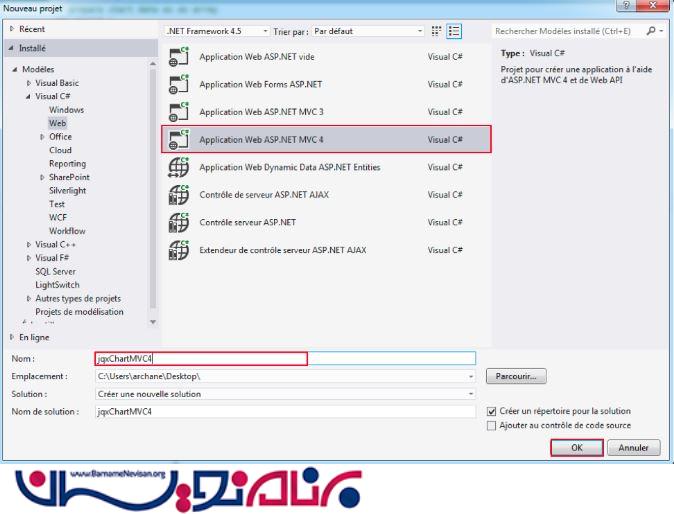The width and height of the screenshot is (674, 514).
Task: Switch to the list view layout icon
Action: pyautogui.click(x=483, y=31)
